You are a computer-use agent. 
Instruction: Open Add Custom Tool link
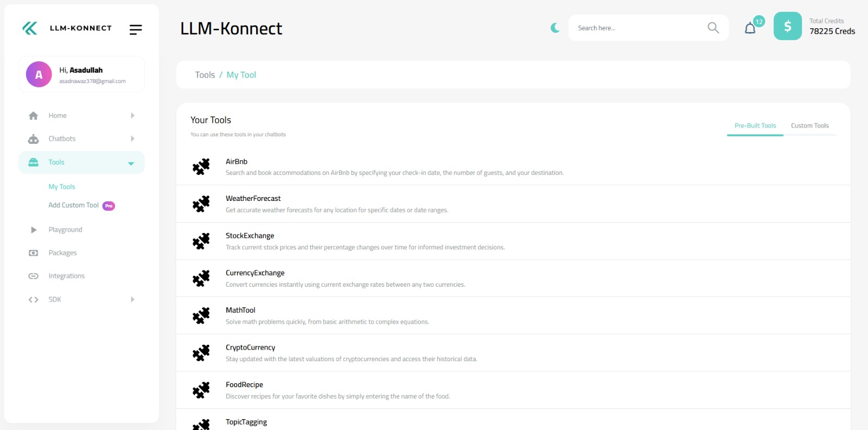[x=74, y=205]
